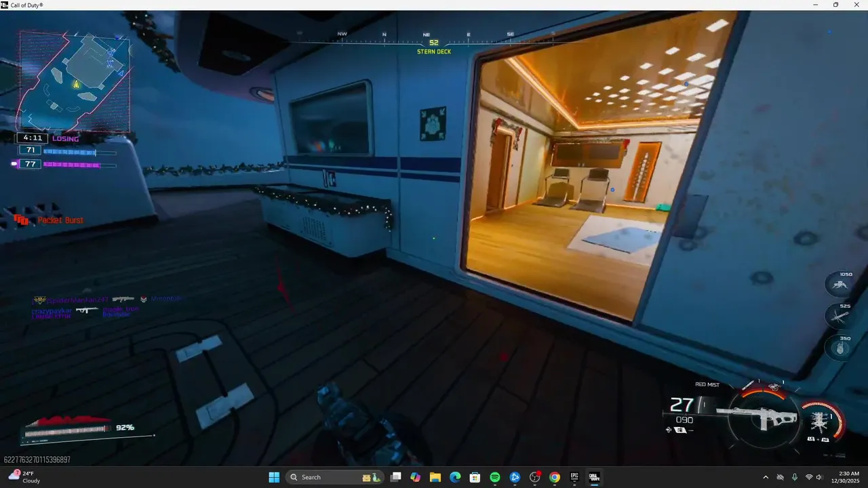
Task: Show hidden system tray icons
Action: click(x=766, y=477)
